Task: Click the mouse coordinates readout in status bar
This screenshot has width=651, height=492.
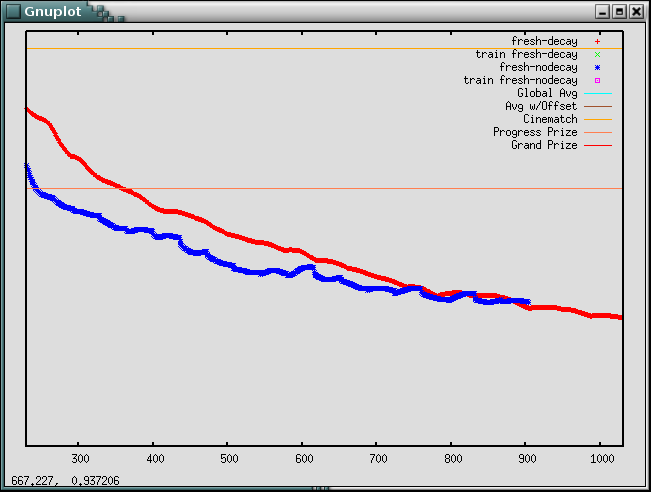Action: pyautogui.click(x=65, y=481)
